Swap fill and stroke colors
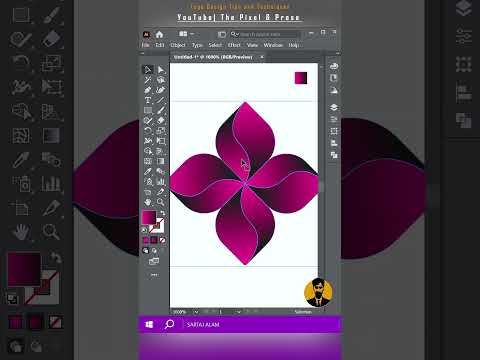 click(163, 212)
